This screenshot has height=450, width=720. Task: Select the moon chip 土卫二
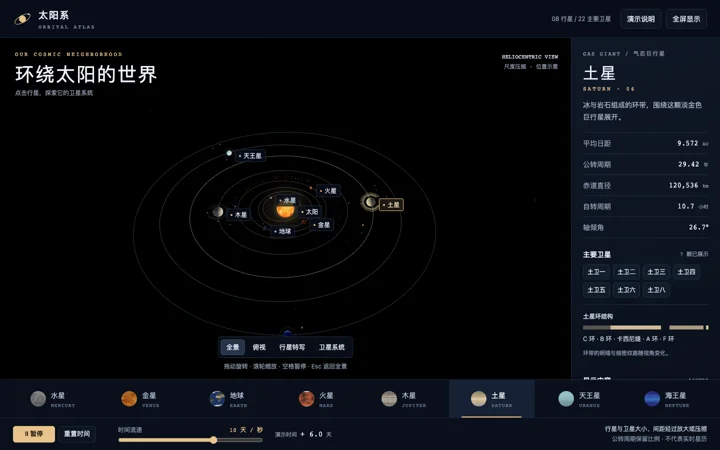[626, 272]
